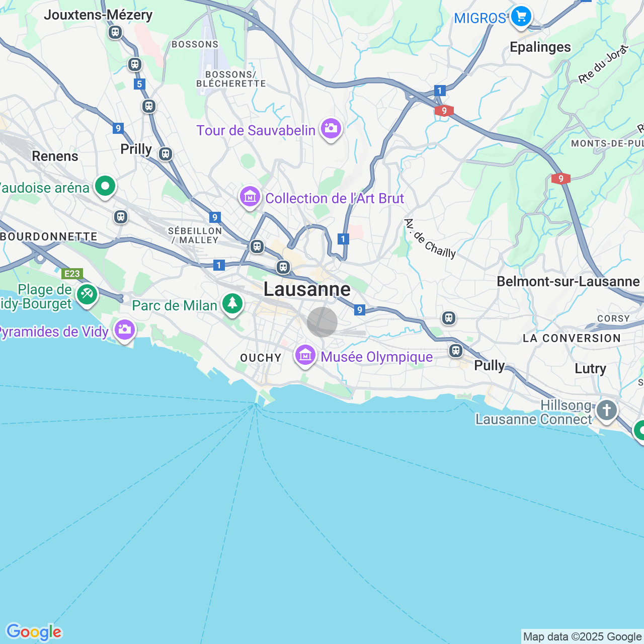644x644 pixels.
Task: Open the Hillsong Lausanne Connect church pin
Action: point(606,411)
